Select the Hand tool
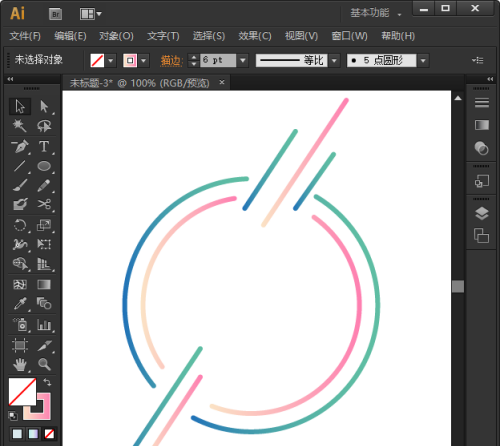The height and width of the screenshot is (446, 500). pyautogui.click(x=20, y=364)
